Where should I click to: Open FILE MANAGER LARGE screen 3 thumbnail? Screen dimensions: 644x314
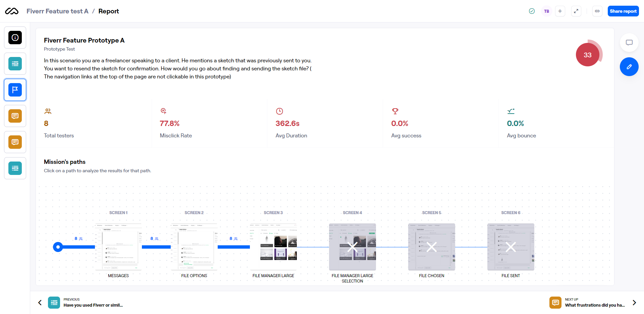pos(273,247)
